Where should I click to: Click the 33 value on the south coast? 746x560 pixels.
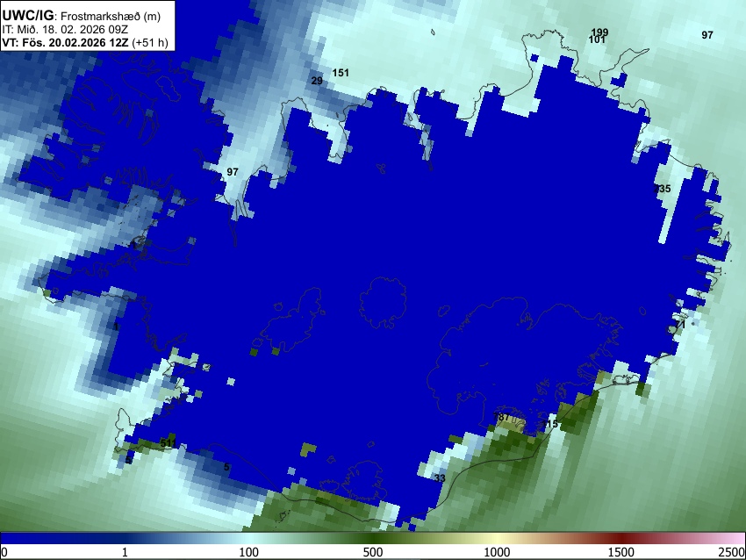(x=440, y=478)
